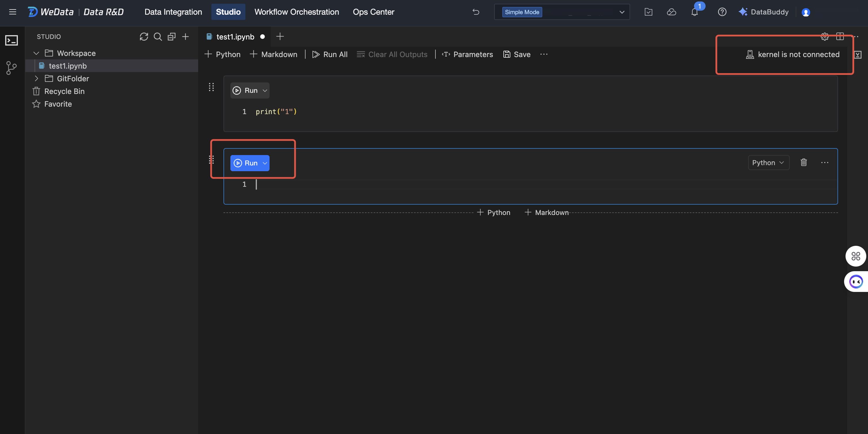Expand the GitFolder tree node
The width and height of the screenshot is (868, 434).
pos(36,79)
